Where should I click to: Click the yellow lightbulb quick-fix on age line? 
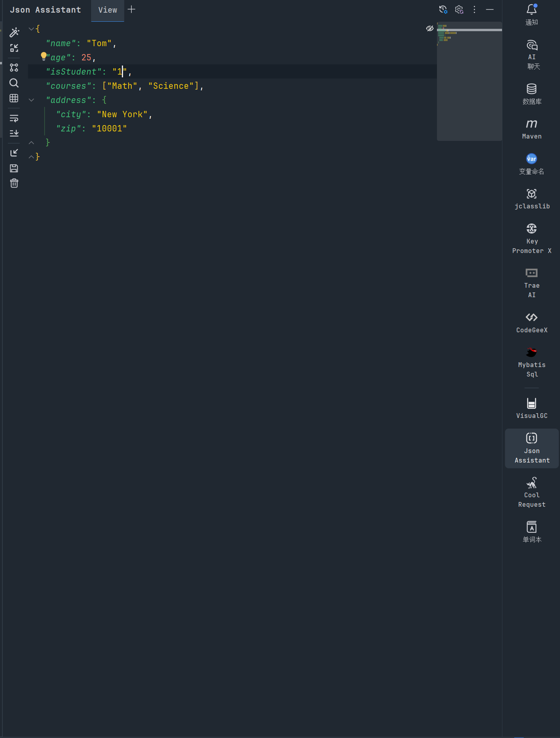tap(43, 56)
